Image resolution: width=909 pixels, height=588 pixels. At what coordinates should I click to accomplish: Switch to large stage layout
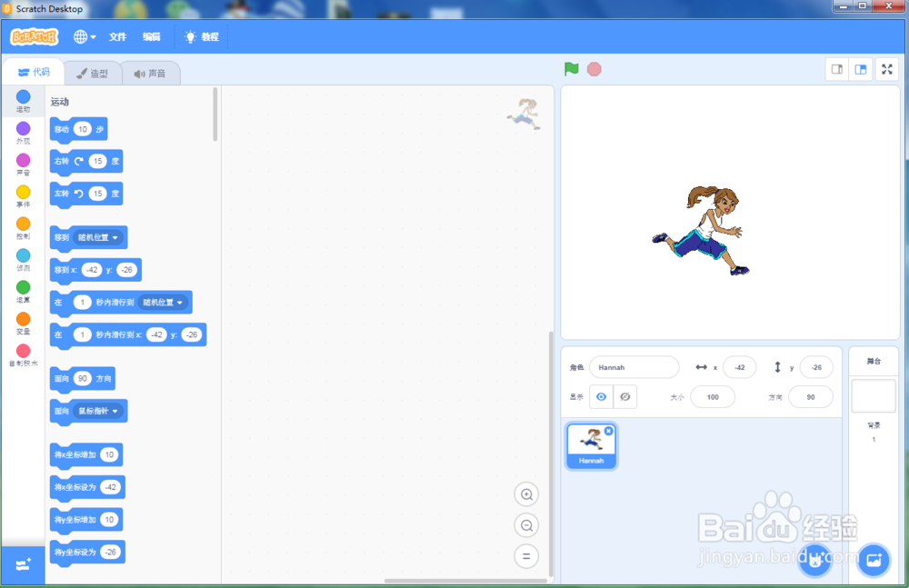861,70
